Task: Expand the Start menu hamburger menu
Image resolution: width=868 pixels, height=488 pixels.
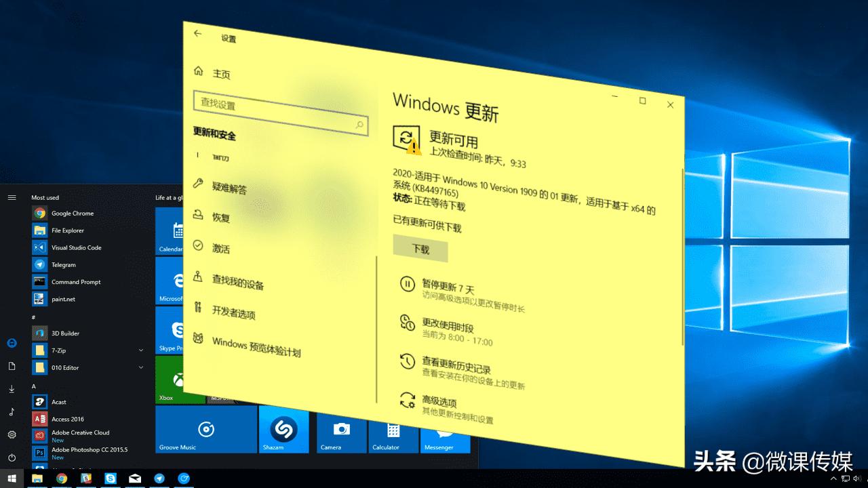Action: [x=12, y=197]
